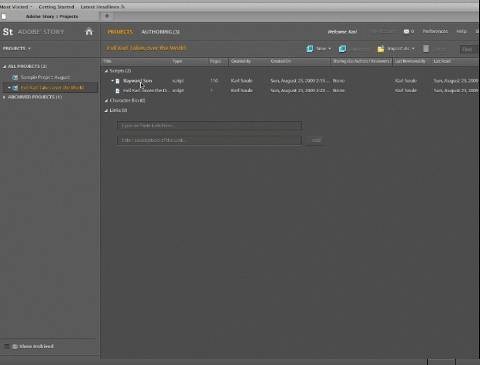Image resolution: width=480 pixels, height=365 pixels.
Task: Open the first script title in list
Action: 137,81
